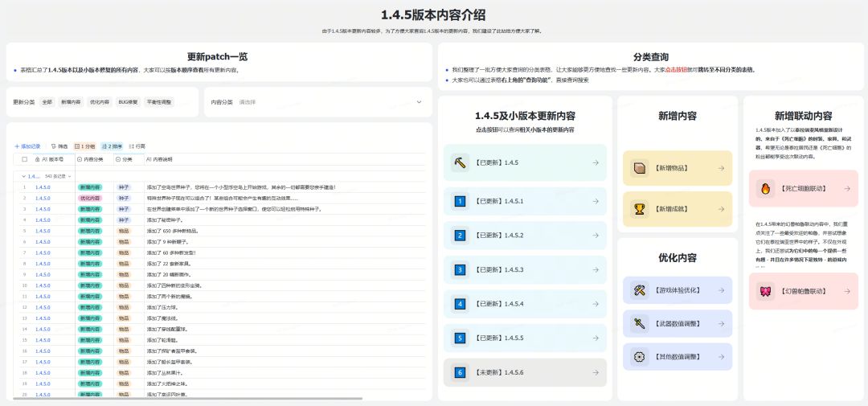Image resolution: width=868 pixels, height=406 pixels.
Task: Click the table's horizontal scrollbar
Action: pyautogui.click(x=187, y=398)
